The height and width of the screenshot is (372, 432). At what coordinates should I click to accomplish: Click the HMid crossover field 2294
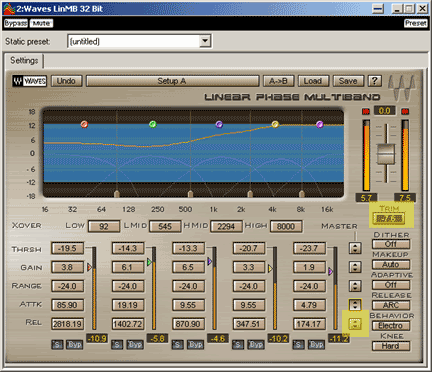[x=226, y=227]
